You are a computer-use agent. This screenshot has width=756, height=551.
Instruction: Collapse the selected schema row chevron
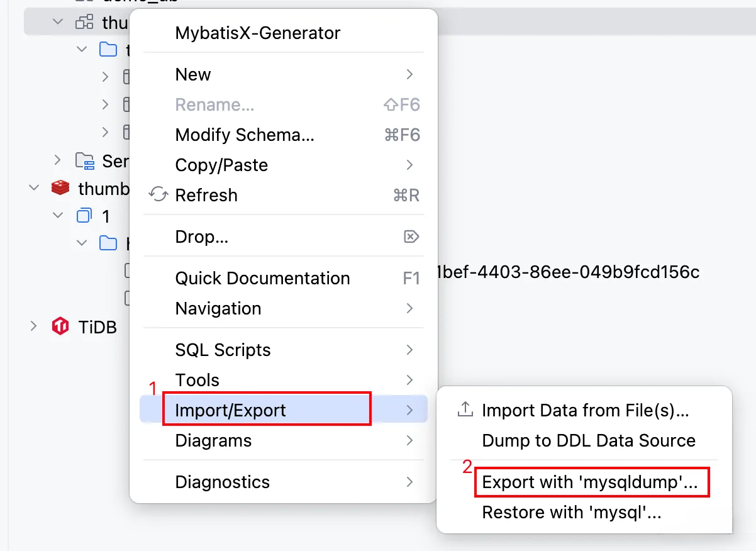tap(58, 21)
